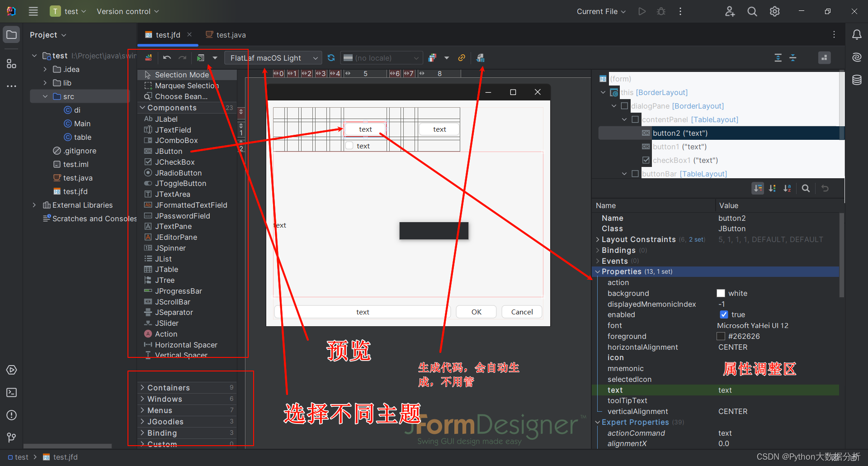Switch to the test.java tab
This screenshot has width=868, height=466.
pyautogui.click(x=226, y=35)
